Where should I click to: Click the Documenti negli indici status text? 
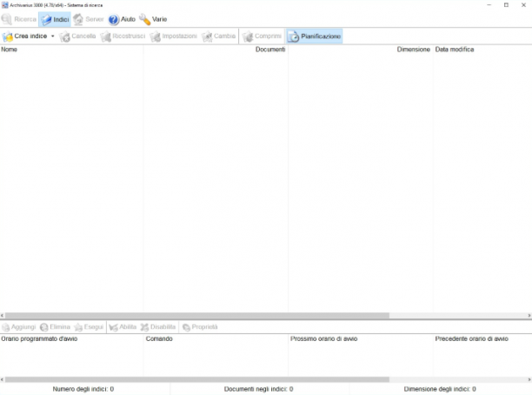pyautogui.click(x=258, y=389)
